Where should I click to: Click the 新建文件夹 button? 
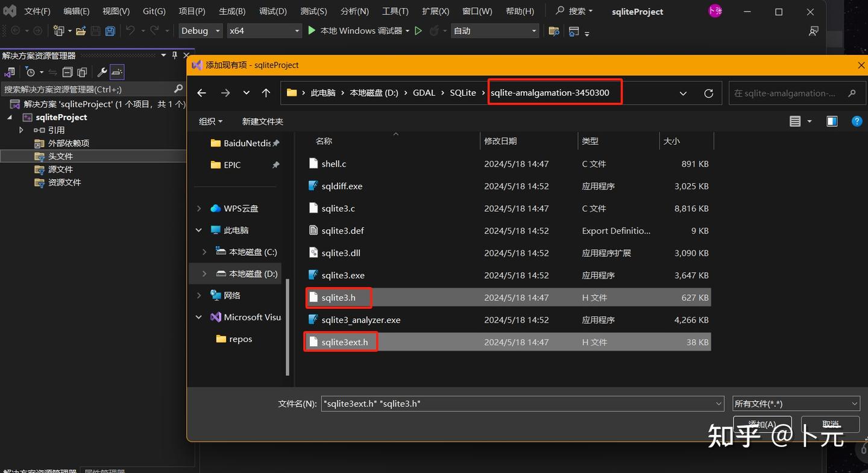coord(262,121)
